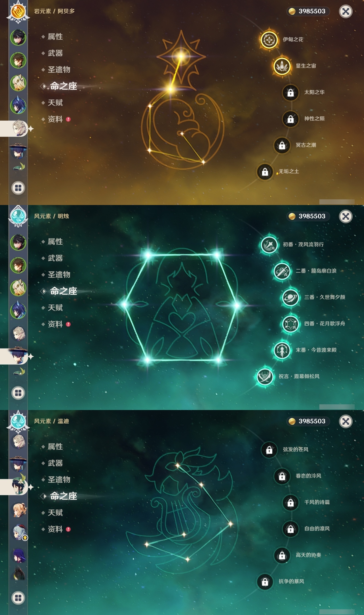Switch to 天赋 tab in 明烛 panel
Viewport: 364px width, 615px height.
click(55, 307)
